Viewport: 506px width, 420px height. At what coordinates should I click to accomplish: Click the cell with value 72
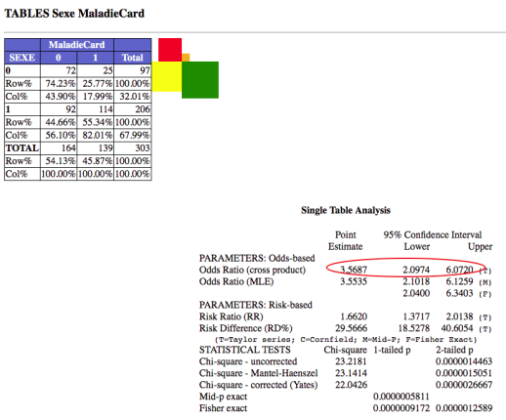pyautogui.click(x=59, y=70)
